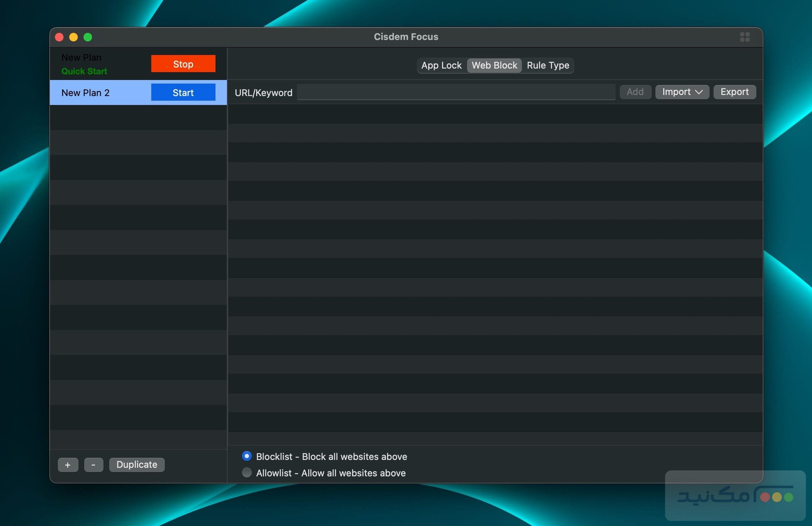Select the Blocklist option
Screen dimensions: 812x526
pos(247,456)
